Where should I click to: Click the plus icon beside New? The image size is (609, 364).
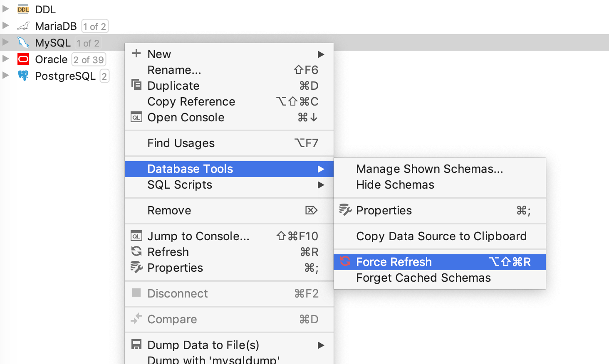pyautogui.click(x=136, y=54)
